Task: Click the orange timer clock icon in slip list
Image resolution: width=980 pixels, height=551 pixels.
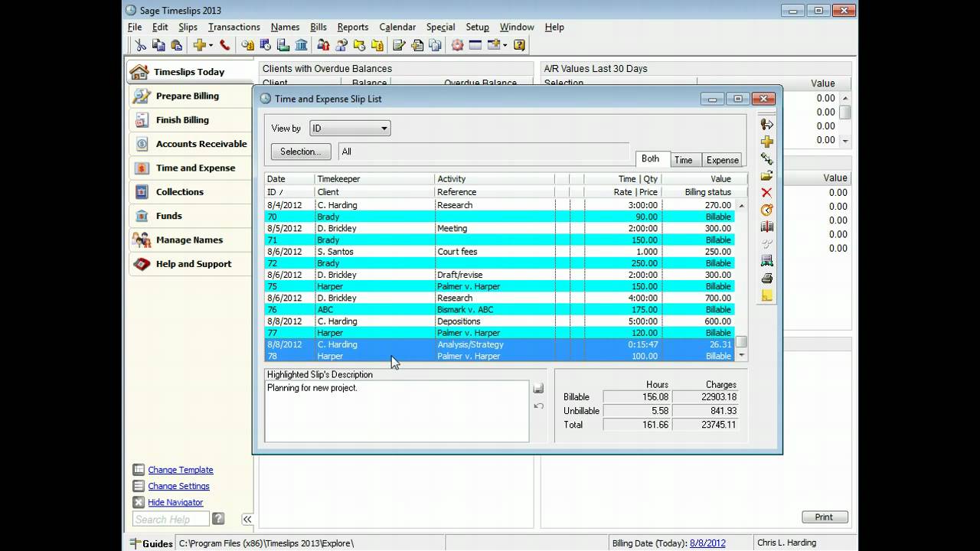Action: [x=766, y=210]
